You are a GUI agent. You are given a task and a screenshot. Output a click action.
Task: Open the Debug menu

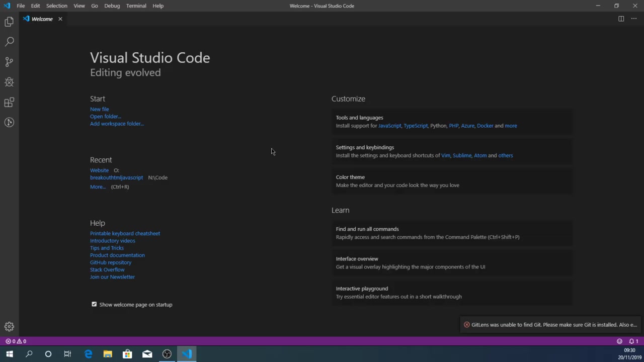tap(112, 6)
